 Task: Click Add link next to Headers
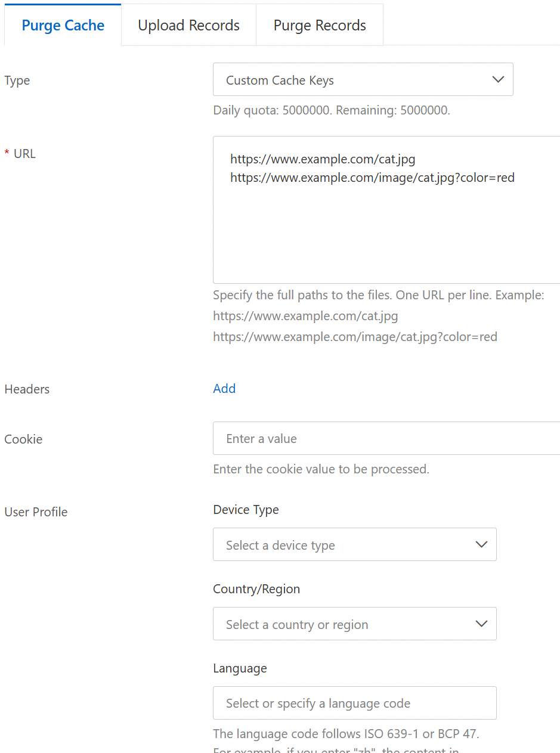(x=224, y=389)
